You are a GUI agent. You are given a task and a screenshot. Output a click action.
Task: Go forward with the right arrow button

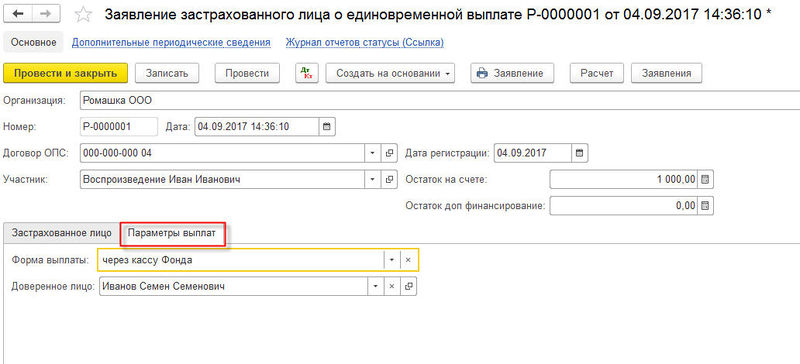click(45, 14)
